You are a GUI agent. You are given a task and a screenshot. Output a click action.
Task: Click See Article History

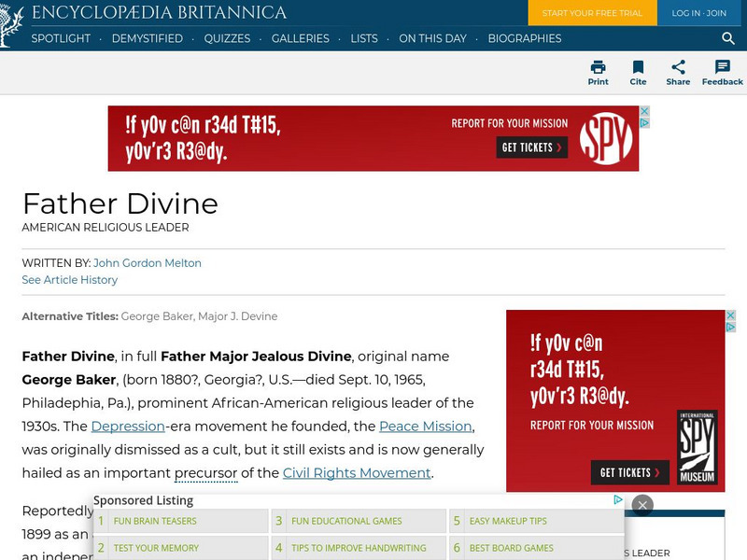coord(70,279)
